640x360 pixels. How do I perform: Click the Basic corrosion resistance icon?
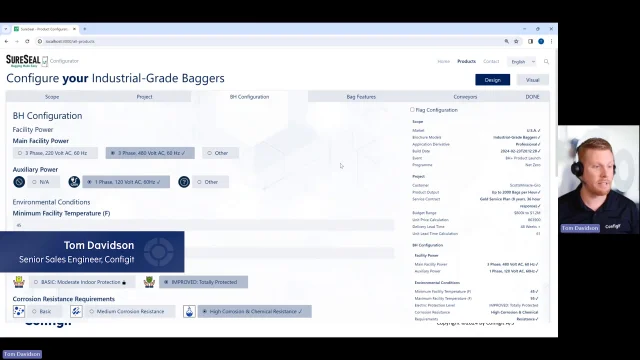(x=19, y=311)
